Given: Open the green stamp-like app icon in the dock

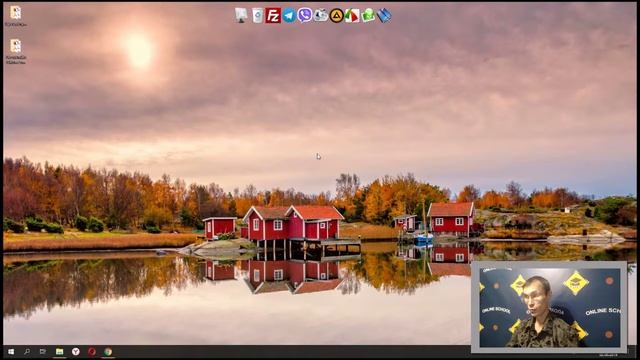Looking at the screenshot, I should click(x=368, y=16).
